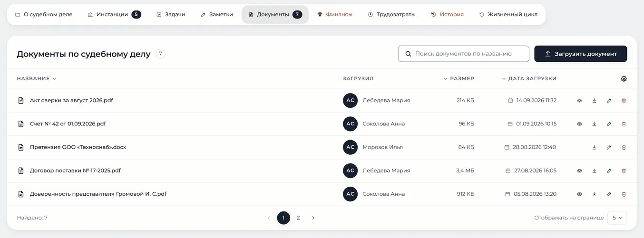Focus the document name search field

464,54
